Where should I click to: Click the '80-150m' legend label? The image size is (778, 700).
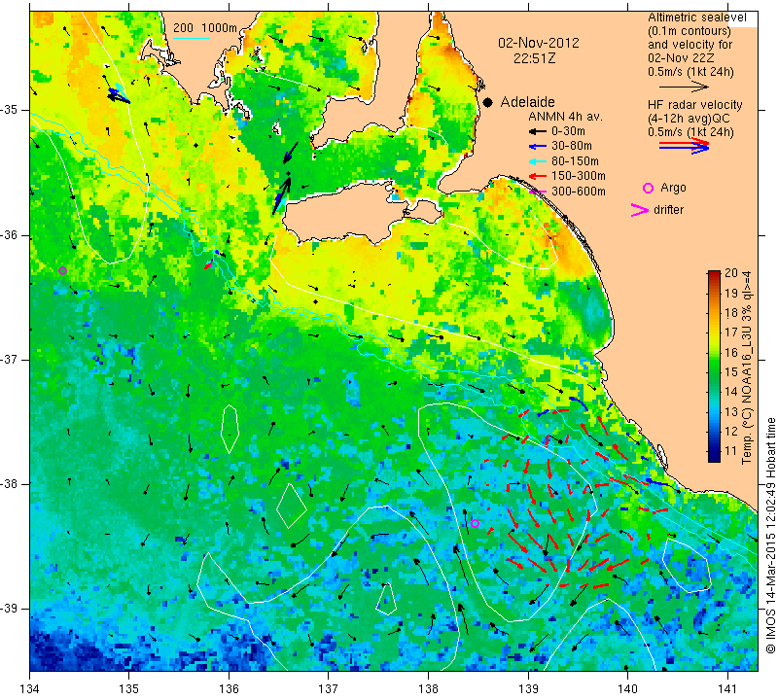575,161
